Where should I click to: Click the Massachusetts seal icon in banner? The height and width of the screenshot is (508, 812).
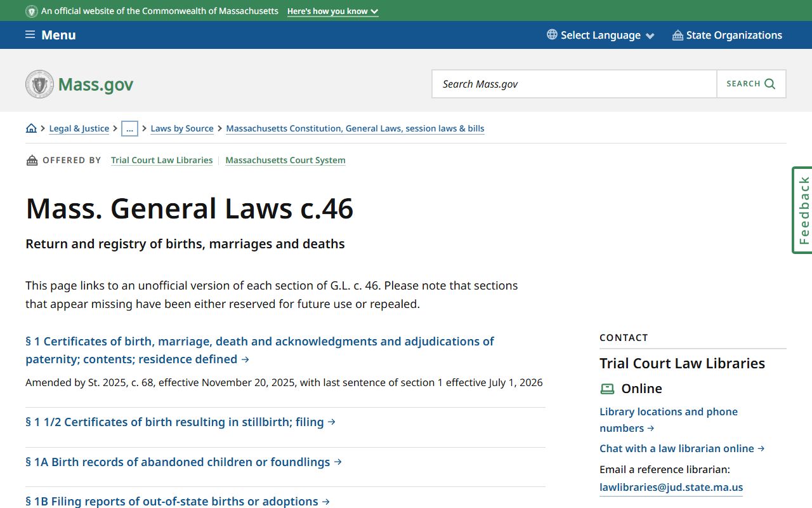pyautogui.click(x=31, y=11)
